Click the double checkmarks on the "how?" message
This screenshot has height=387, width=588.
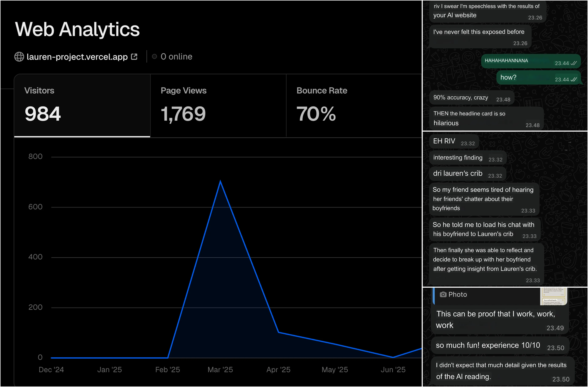coord(573,80)
